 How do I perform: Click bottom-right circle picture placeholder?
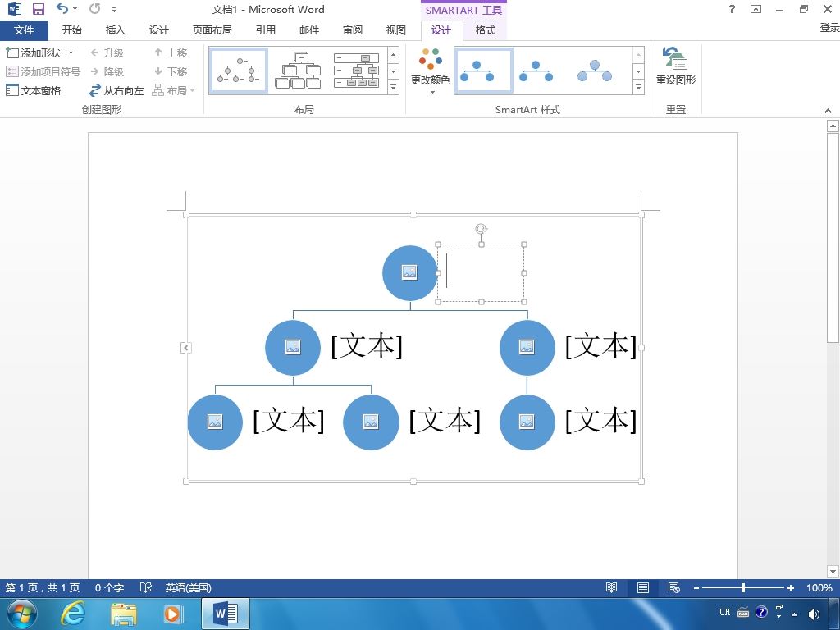(527, 422)
